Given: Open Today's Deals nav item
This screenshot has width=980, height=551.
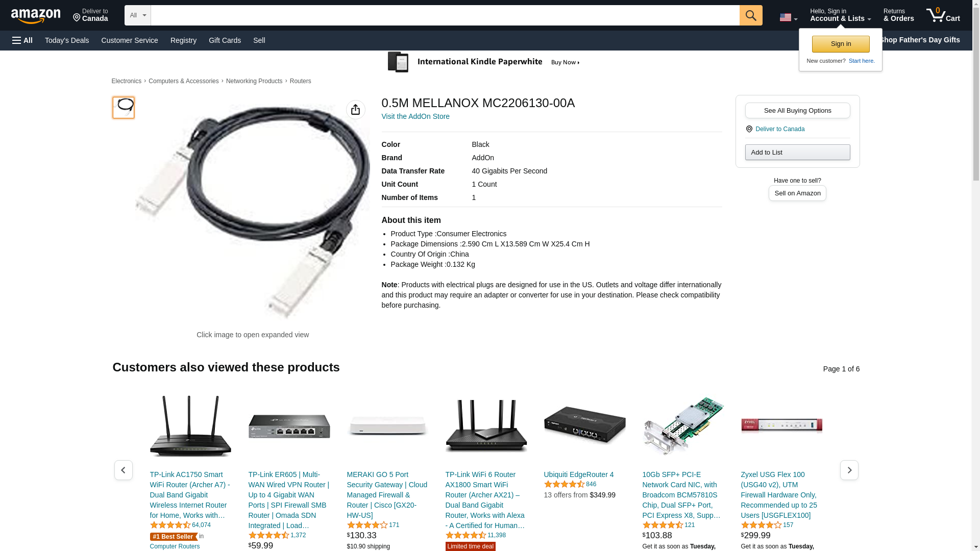Looking at the screenshot, I should click(67, 40).
